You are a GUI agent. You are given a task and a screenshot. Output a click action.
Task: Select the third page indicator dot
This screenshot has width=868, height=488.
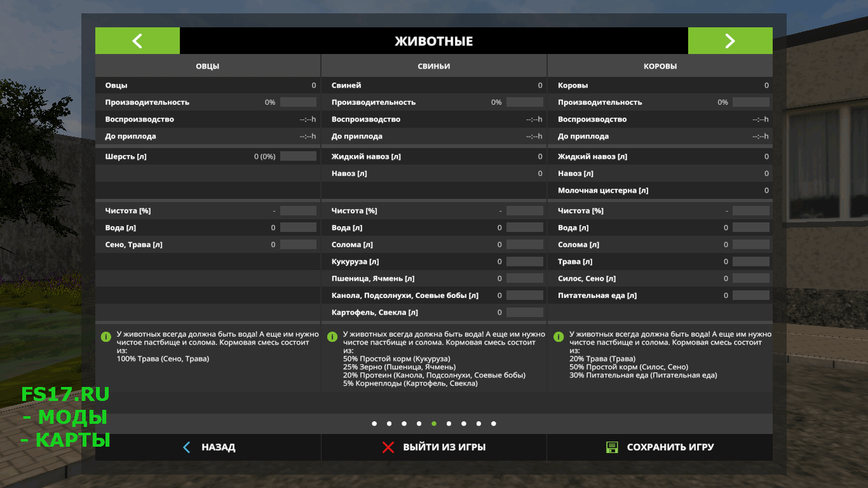[404, 423]
